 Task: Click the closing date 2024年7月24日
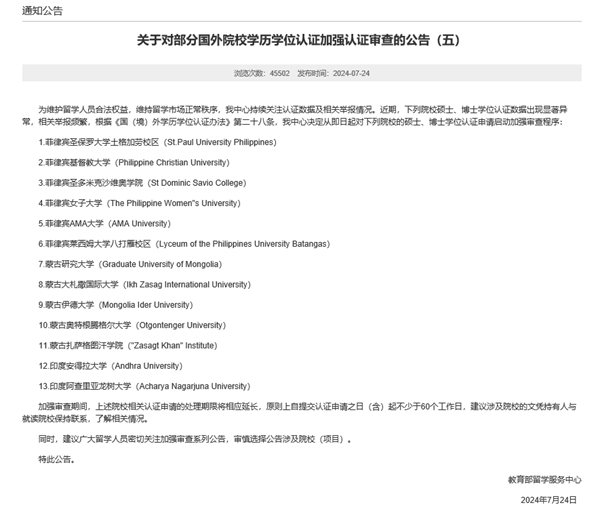tap(553, 497)
